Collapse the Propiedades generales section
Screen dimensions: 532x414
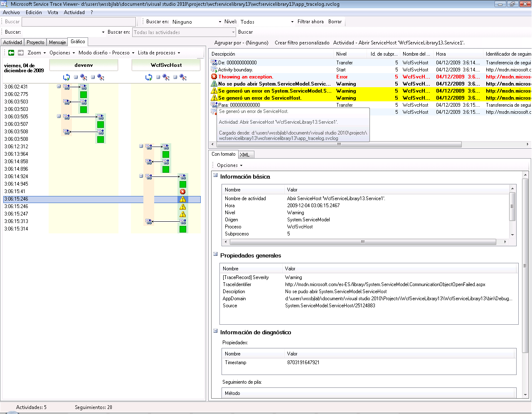[x=216, y=254]
